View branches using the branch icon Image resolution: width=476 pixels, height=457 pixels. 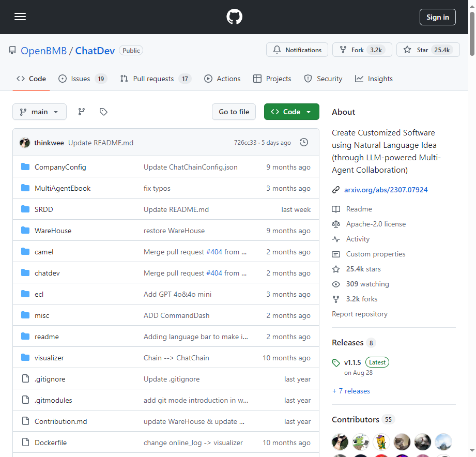pos(81,112)
